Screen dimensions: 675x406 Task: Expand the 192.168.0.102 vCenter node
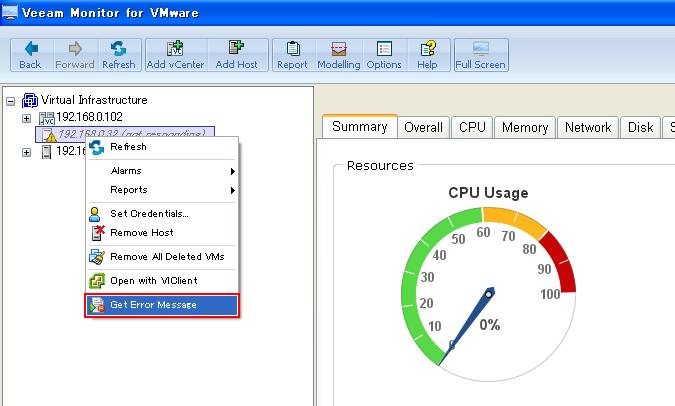click(x=27, y=118)
